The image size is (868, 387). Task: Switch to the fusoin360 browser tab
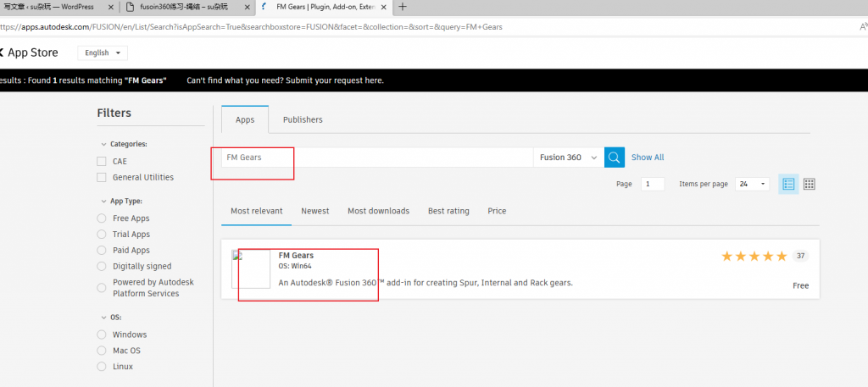[183, 7]
